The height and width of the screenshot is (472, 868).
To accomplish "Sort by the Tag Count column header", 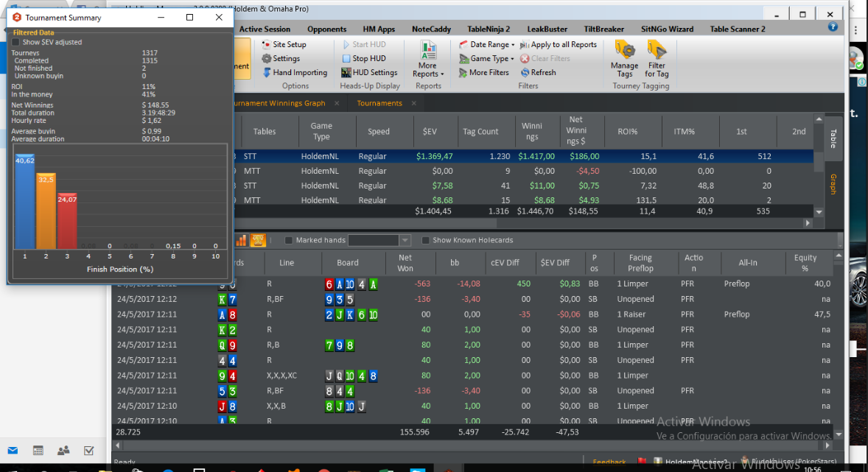I will pos(480,132).
